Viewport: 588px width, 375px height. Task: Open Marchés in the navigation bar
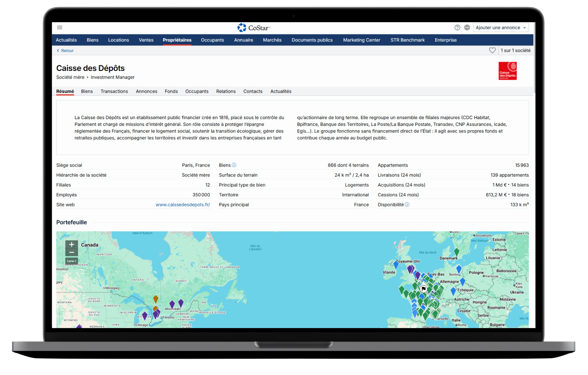pos(272,40)
